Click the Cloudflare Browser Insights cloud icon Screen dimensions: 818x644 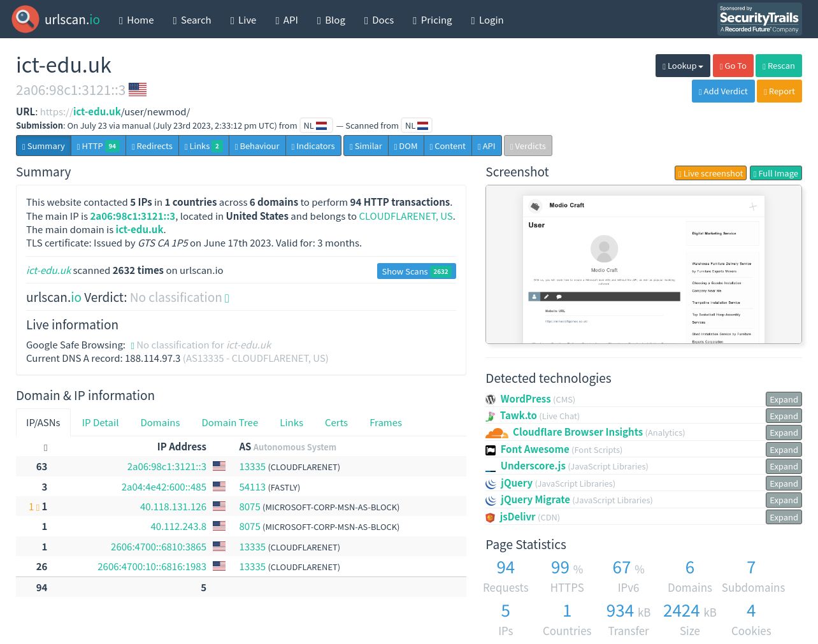pyautogui.click(x=497, y=433)
